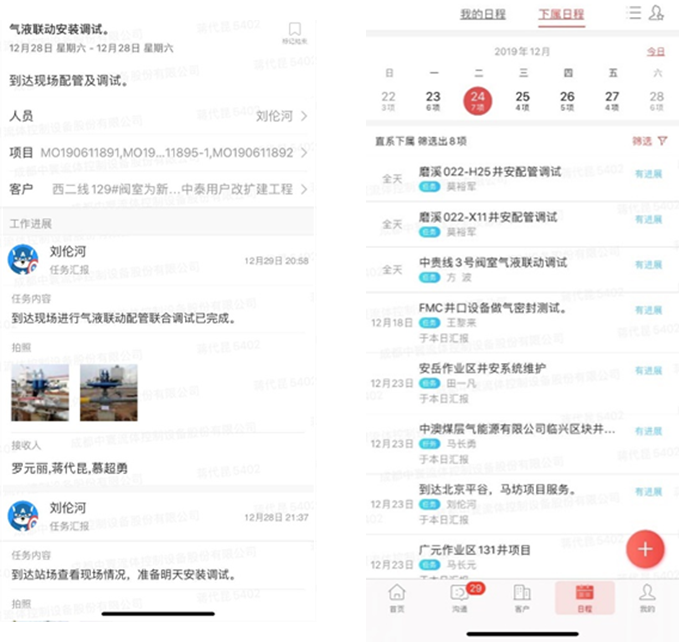This screenshot has width=679, height=642.
Task: Select date 25 in the week calendar
Action: (x=522, y=100)
